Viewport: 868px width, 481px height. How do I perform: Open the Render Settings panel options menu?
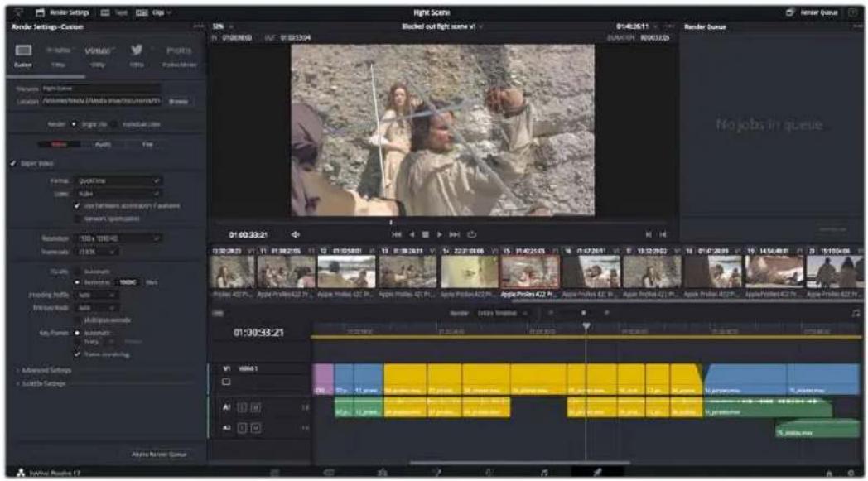tap(198, 26)
